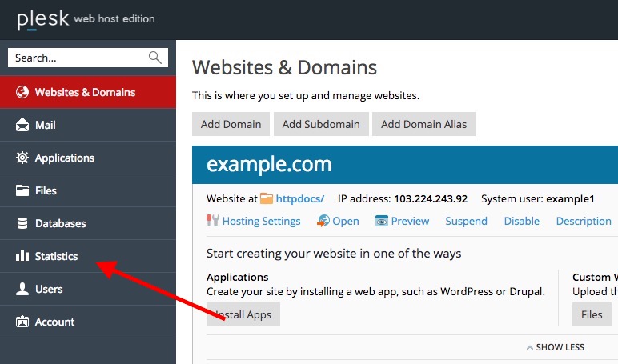Image resolution: width=618 pixels, height=364 pixels.
Task: Click the Databases stack icon
Action: pyautogui.click(x=22, y=223)
